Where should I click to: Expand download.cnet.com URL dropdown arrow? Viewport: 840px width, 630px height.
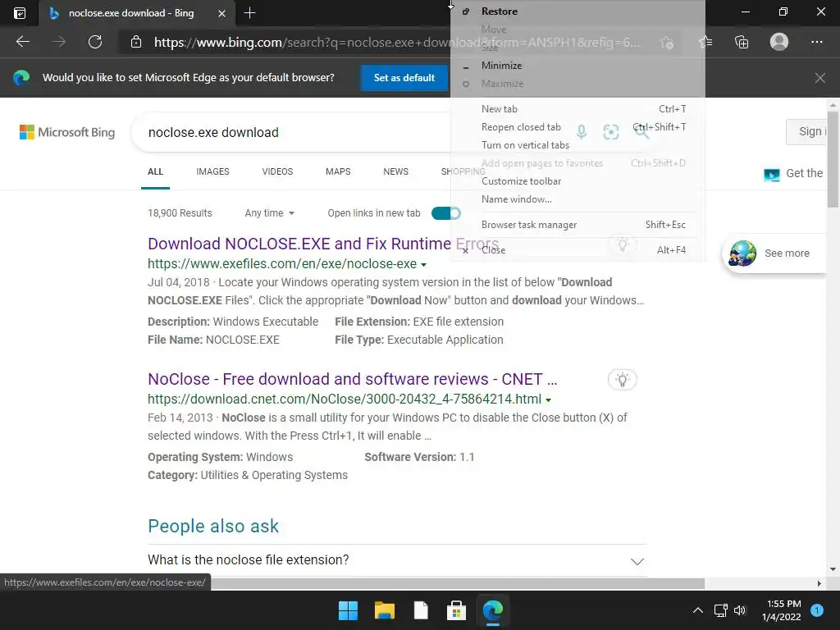tap(548, 400)
